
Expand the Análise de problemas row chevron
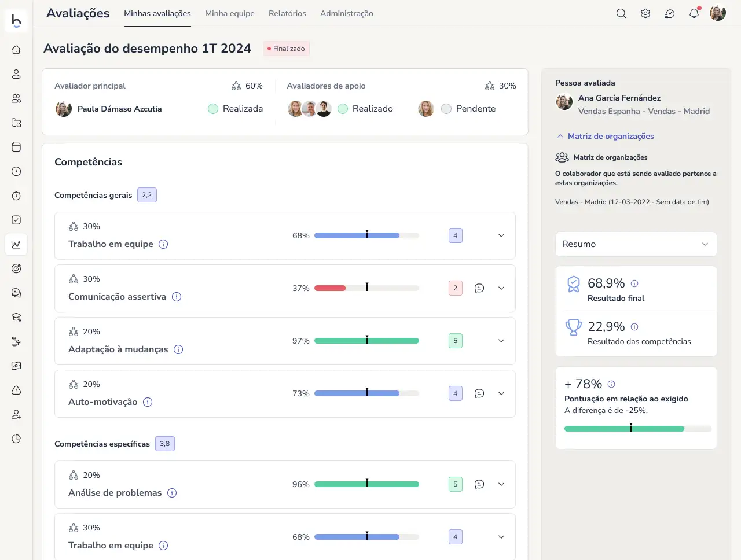click(501, 484)
